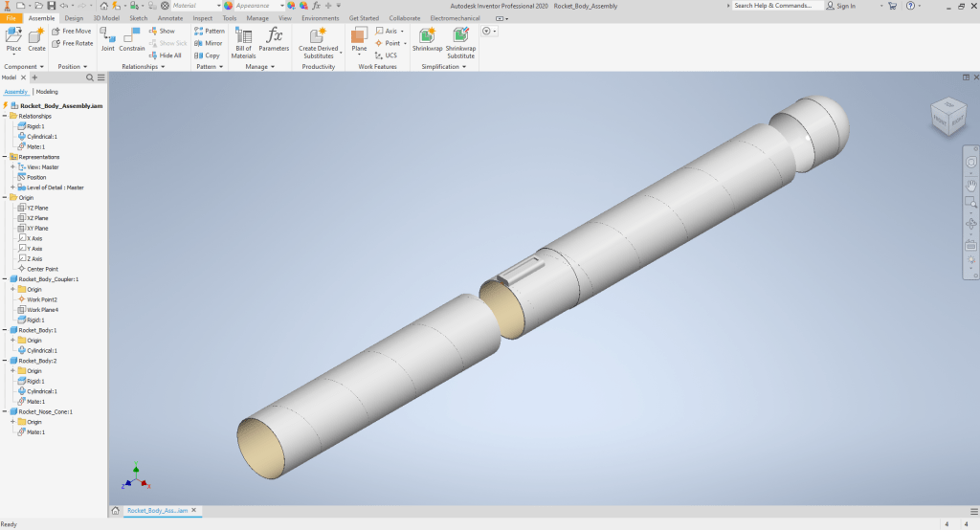Screen dimensions: 980x530
Task: Open the Constrain tool
Action: coord(132,39)
